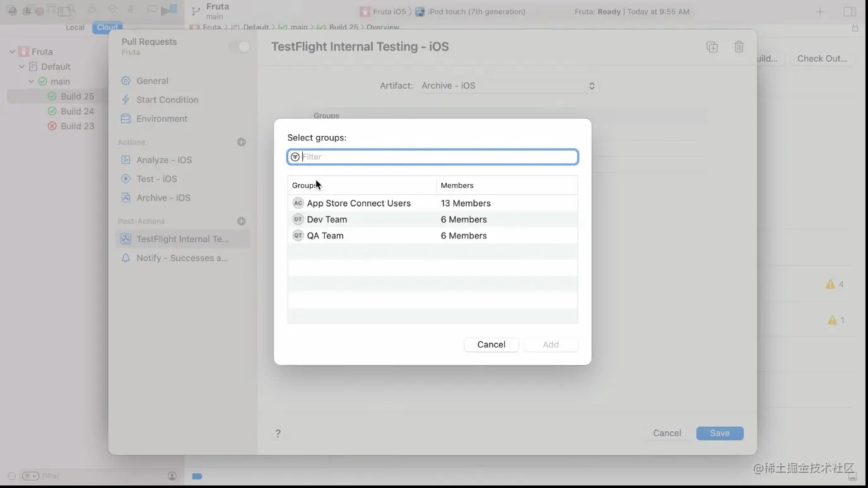Open the navigator filter options menu
The width and height of the screenshot is (868, 488).
[30, 476]
